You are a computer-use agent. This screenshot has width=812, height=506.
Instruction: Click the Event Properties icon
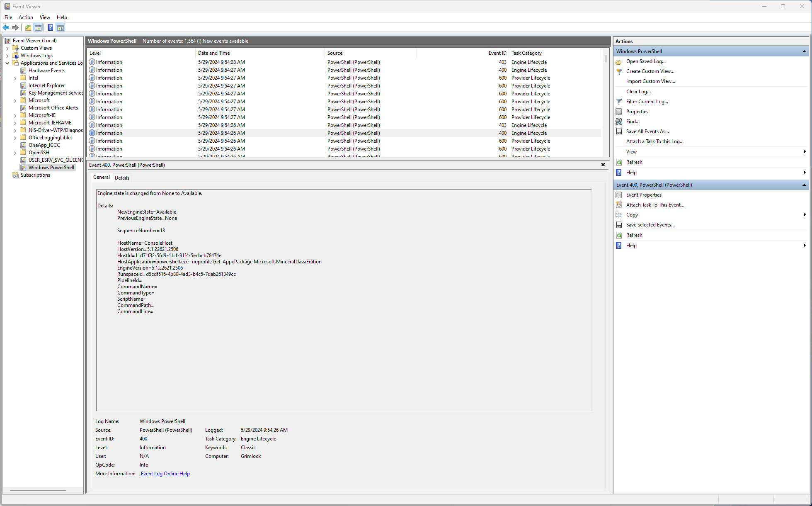pyautogui.click(x=619, y=195)
